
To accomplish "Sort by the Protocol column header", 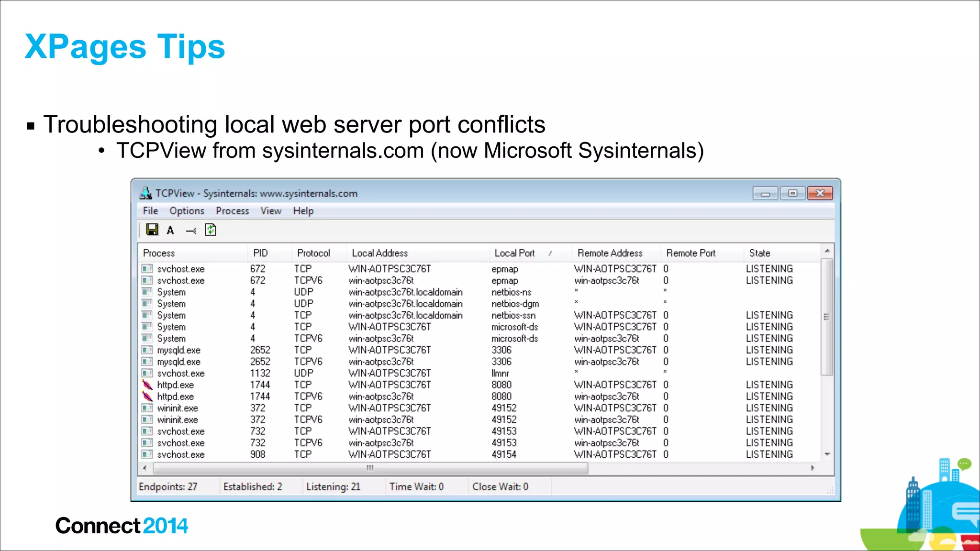I will 319,253.
